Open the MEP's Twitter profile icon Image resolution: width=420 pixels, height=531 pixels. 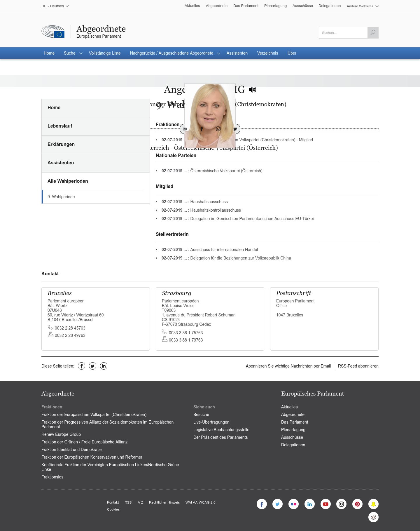tap(235, 129)
